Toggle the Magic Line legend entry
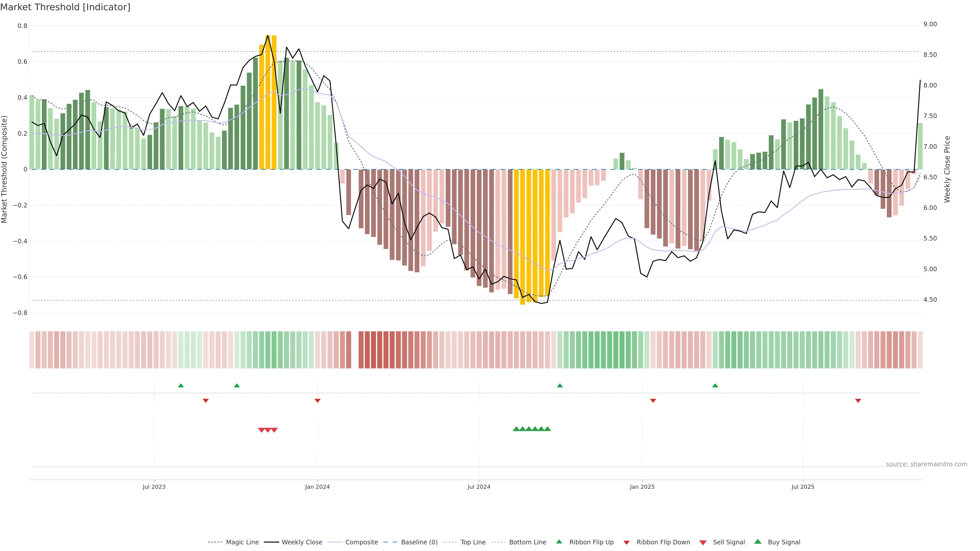980x551 pixels. click(x=242, y=542)
